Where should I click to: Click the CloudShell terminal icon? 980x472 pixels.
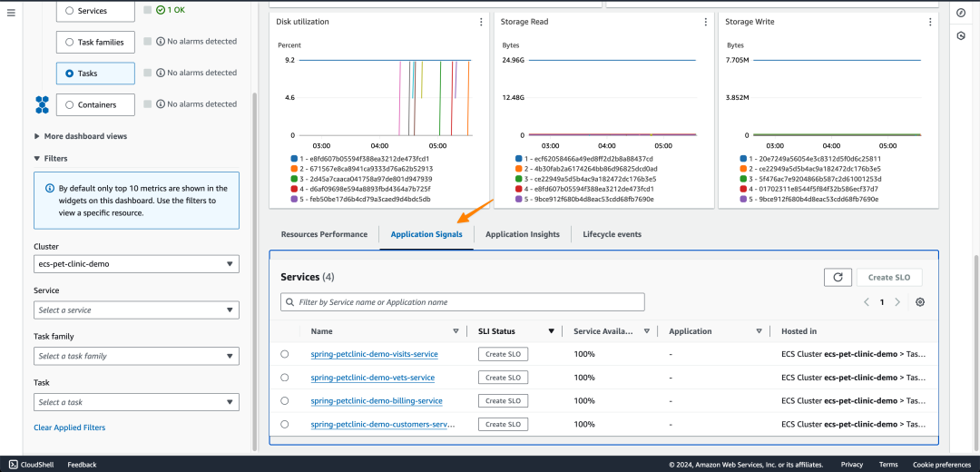point(13,465)
